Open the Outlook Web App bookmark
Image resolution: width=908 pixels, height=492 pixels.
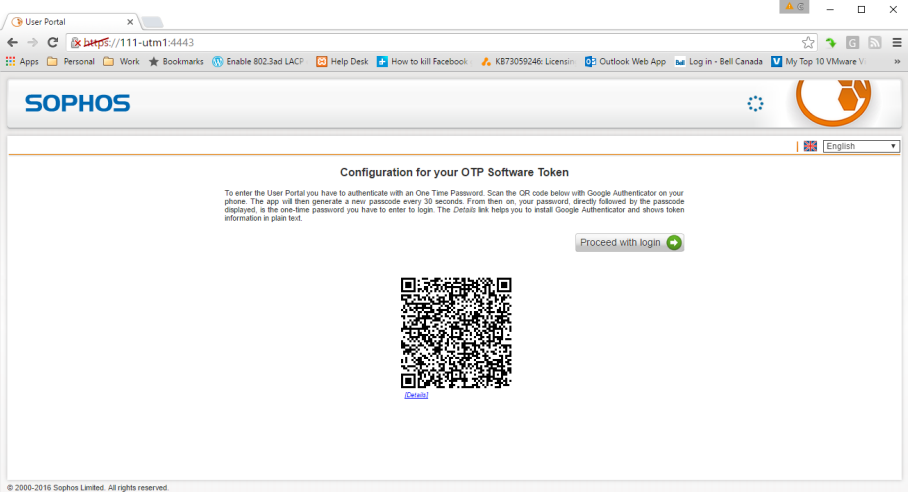[x=625, y=61]
